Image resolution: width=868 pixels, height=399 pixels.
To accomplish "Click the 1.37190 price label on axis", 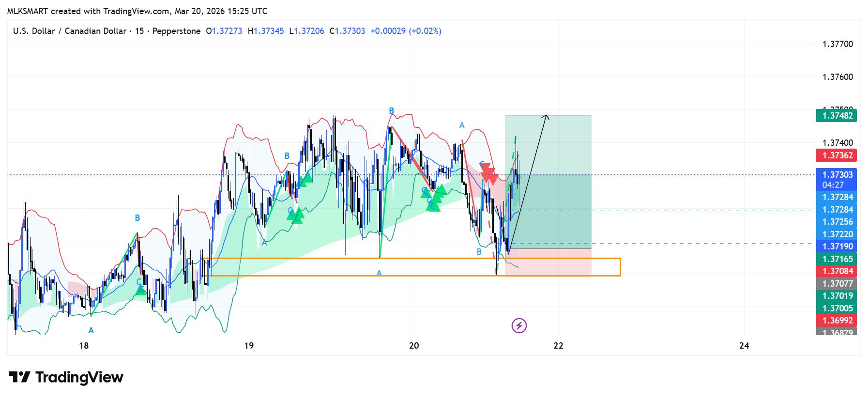I will (x=837, y=246).
